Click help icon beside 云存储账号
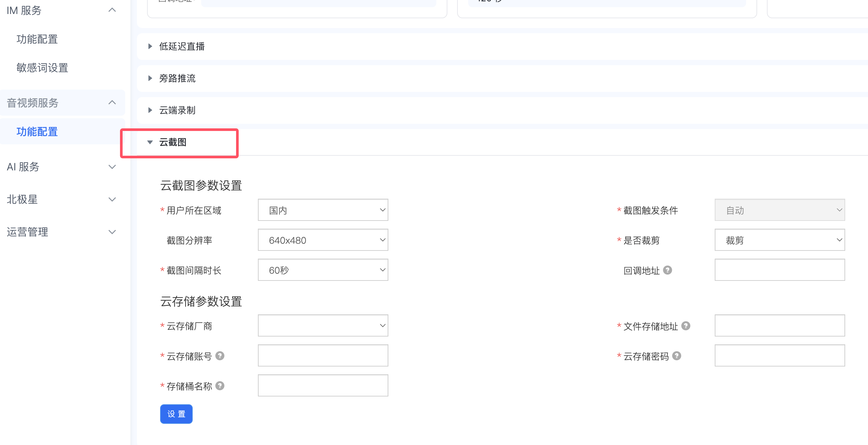This screenshot has width=868, height=445. point(220,355)
